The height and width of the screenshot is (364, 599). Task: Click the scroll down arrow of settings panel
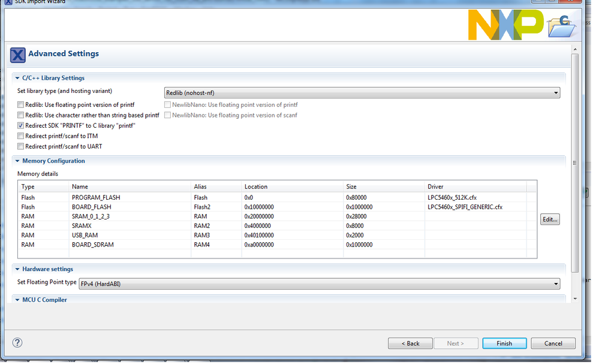[575, 299]
